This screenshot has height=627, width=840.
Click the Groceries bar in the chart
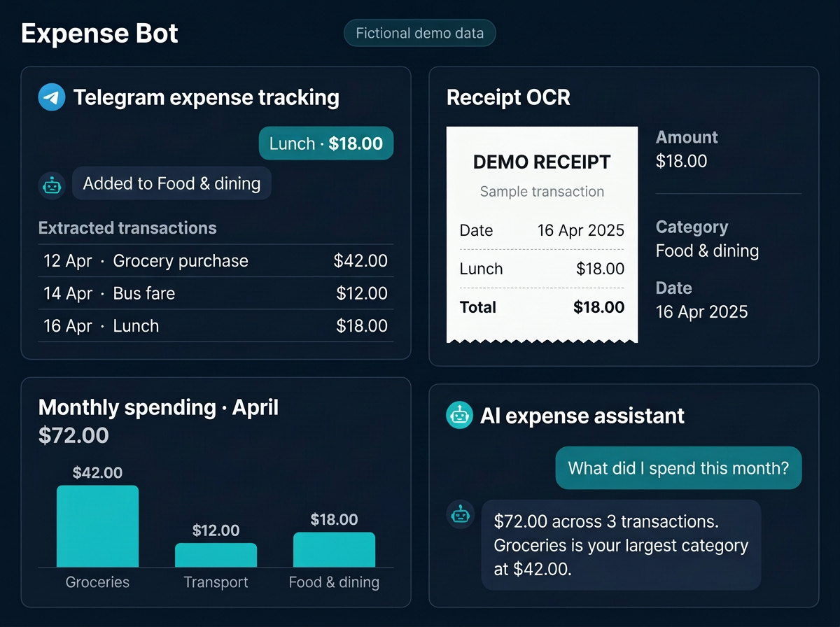pos(97,526)
